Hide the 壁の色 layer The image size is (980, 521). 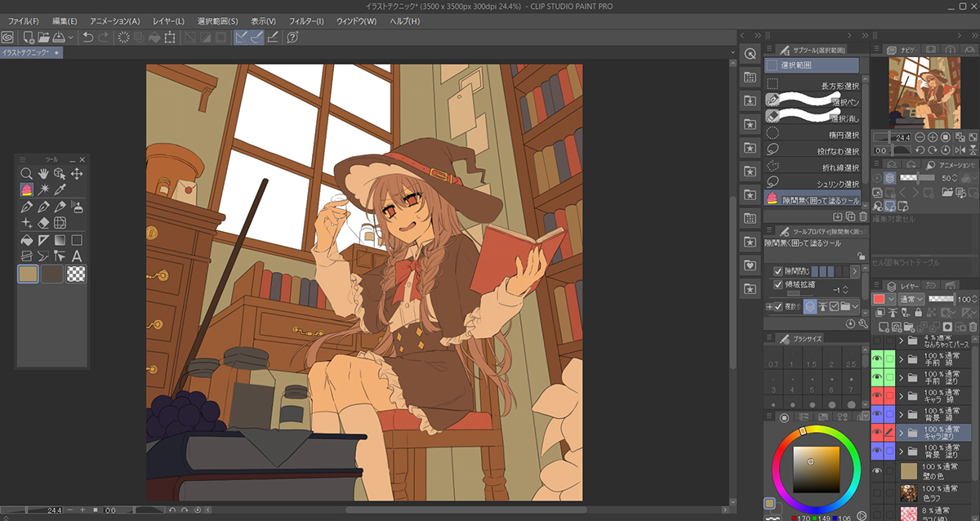[x=877, y=471]
